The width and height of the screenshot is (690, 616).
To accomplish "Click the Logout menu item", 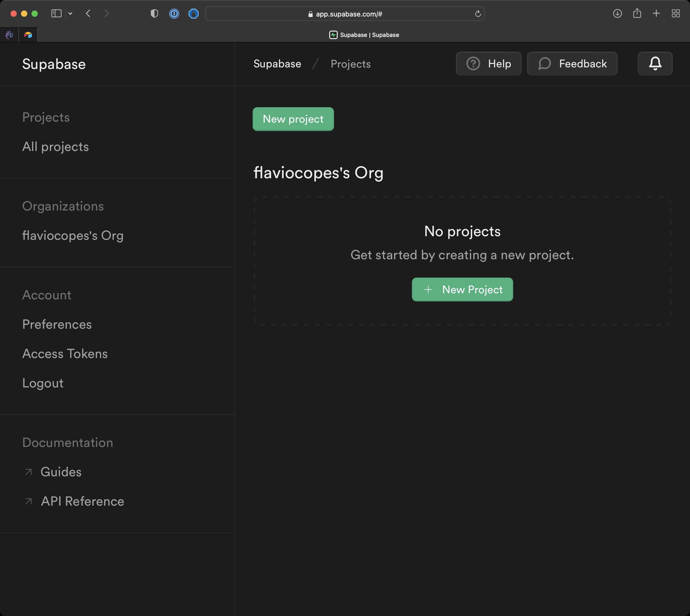I will pyautogui.click(x=42, y=383).
